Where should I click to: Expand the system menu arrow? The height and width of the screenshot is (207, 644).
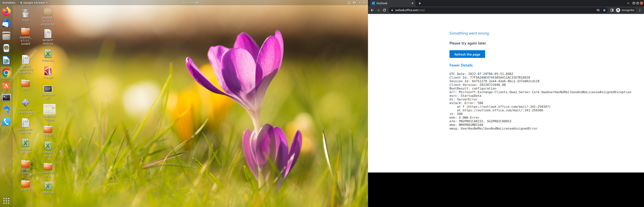364,2
